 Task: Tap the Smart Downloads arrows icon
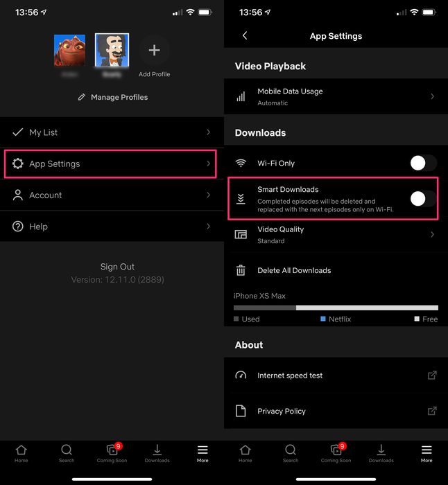point(241,199)
